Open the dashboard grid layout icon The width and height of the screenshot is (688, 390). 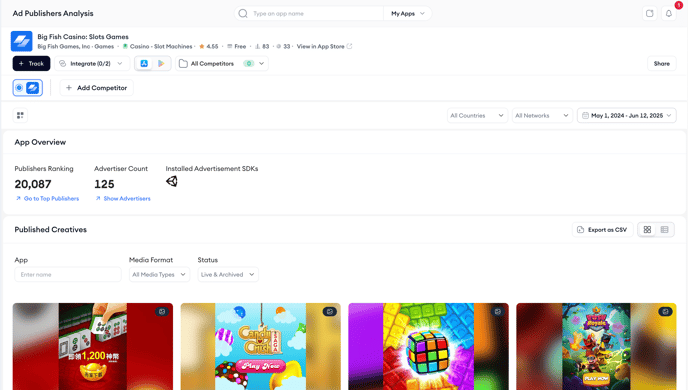(20, 115)
